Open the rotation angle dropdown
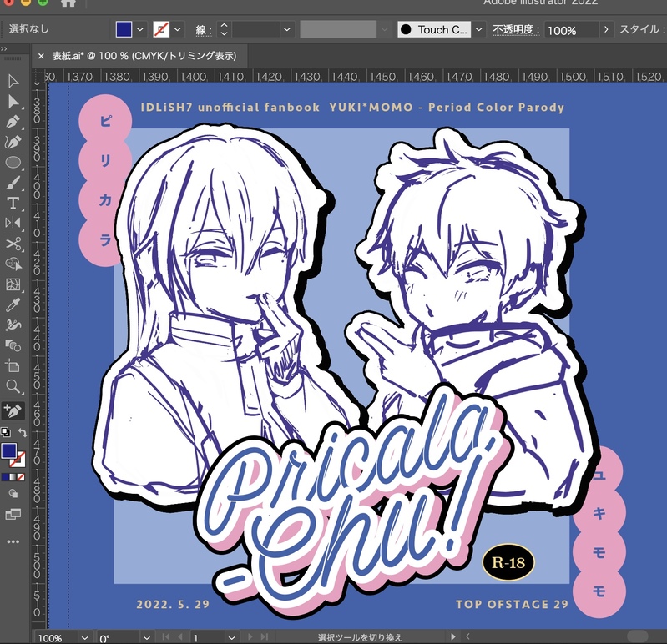Viewport: 667px width, 644px height. (x=146, y=638)
